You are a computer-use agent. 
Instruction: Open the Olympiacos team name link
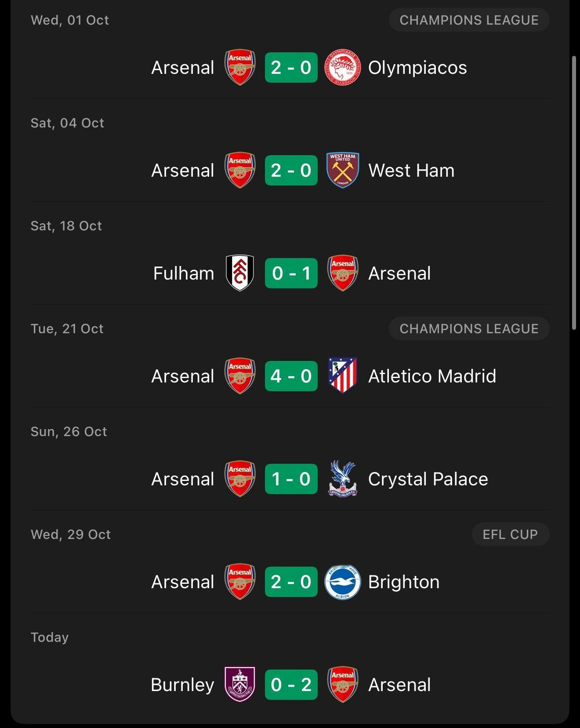(x=417, y=68)
